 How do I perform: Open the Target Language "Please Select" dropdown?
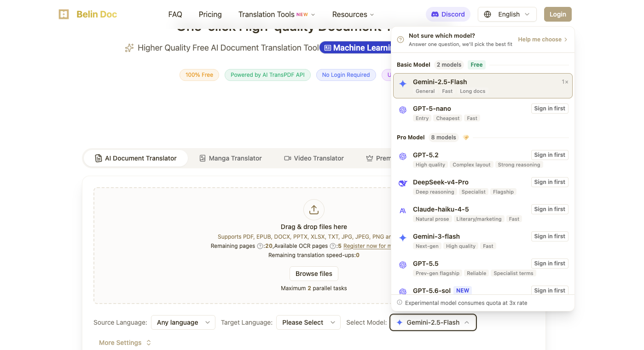[308, 322]
